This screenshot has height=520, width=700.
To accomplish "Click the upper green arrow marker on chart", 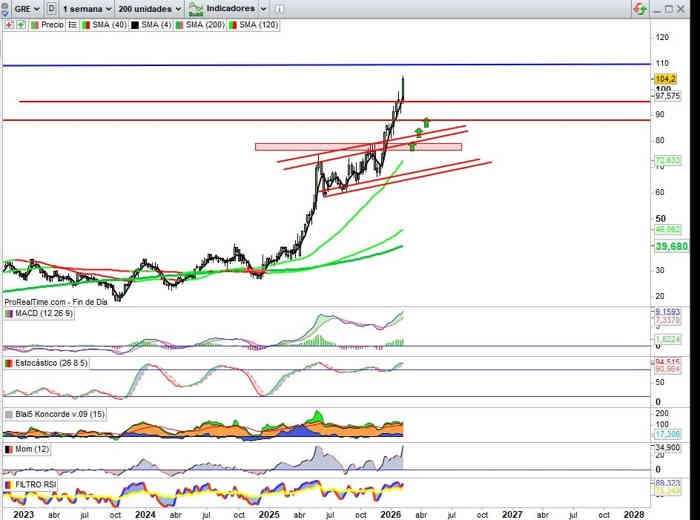I will (427, 122).
